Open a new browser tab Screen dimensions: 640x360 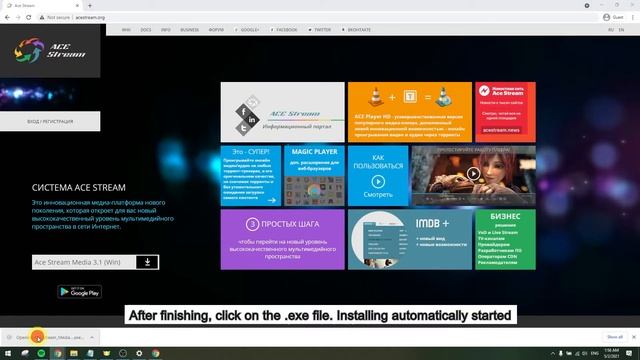[90, 6]
